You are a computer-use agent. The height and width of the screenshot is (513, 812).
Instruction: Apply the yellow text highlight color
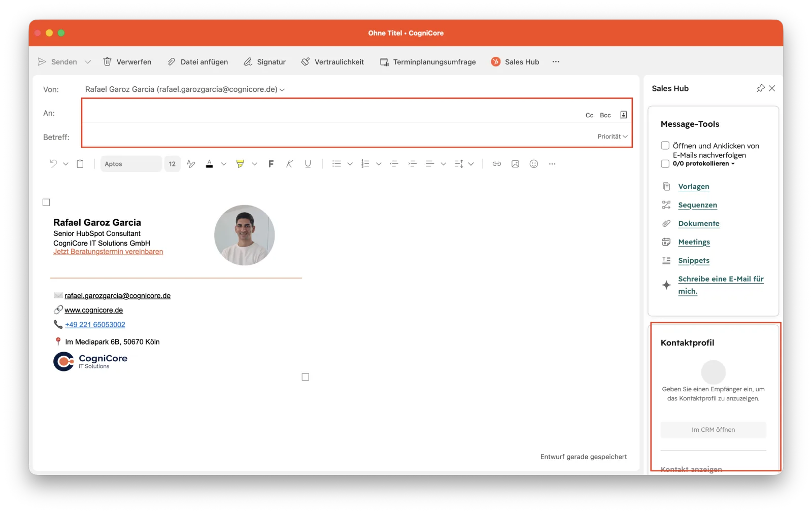coord(240,164)
